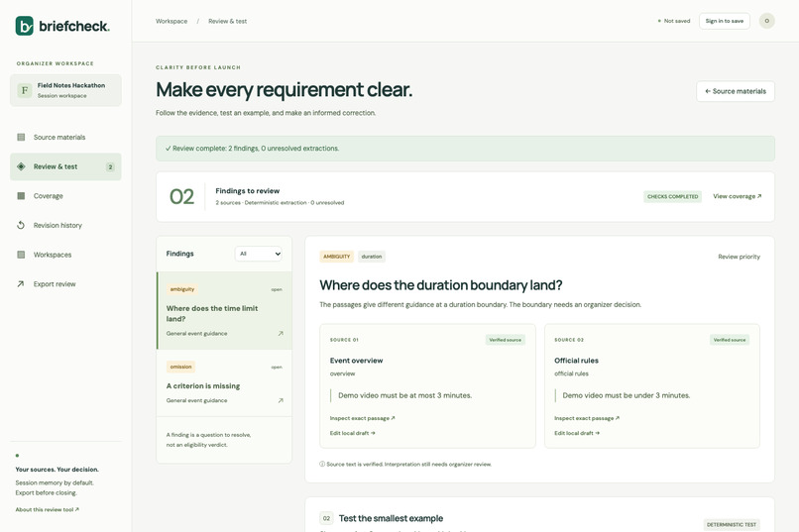The height and width of the screenshot is (532, 799).
Task: Click the Export review arrow icon
Action: click(x=21, y=284)
